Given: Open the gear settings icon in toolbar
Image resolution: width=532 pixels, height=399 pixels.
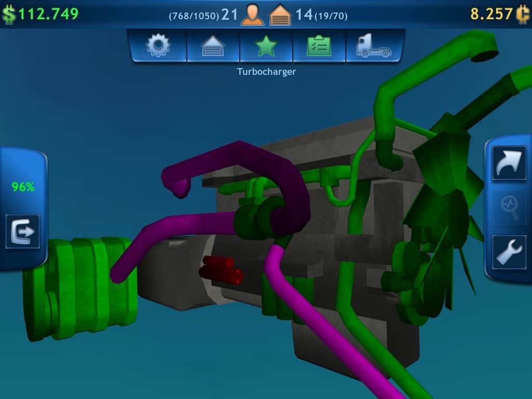Looking at the screenshot, I should click(x=158, y=46).
